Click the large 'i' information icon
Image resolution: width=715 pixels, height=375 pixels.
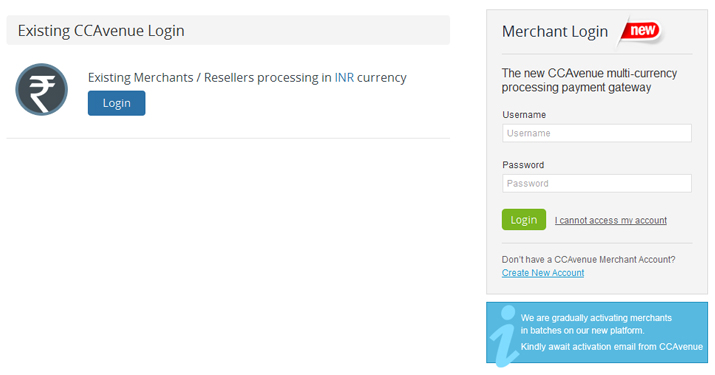(x=505, y=336)
